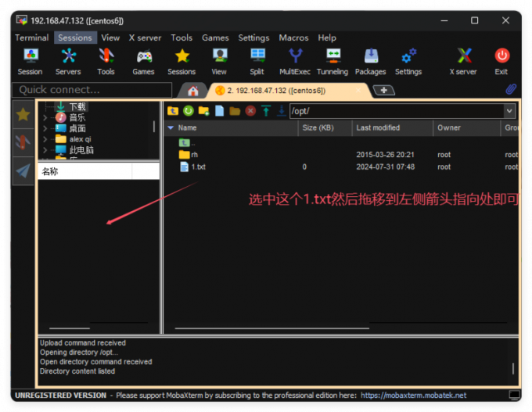
Task: Open the Macros menu
Action: click(294, 38)
